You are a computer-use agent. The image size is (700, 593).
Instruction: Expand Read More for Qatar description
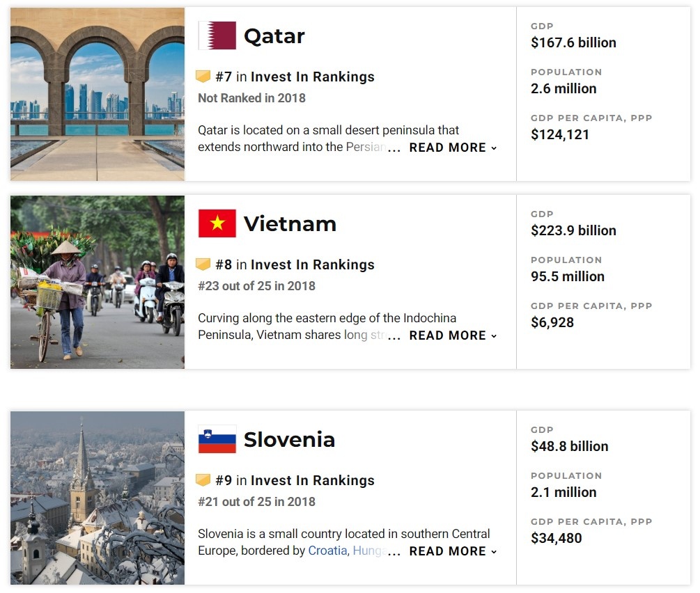pyautogui.click(x=453, y=148)
